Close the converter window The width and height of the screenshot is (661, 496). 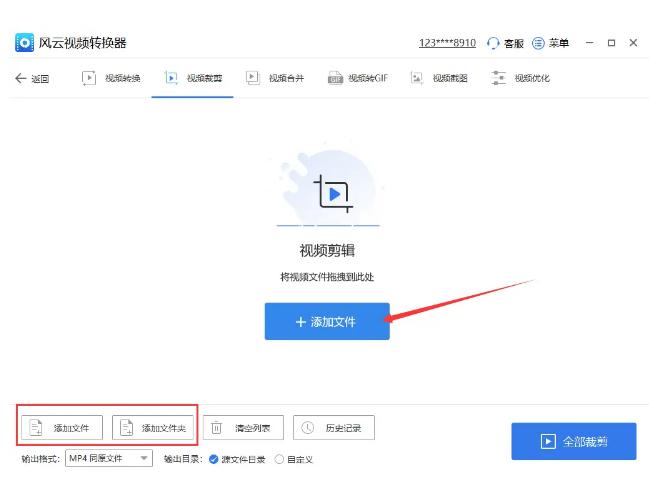click(x=633, y=43)
